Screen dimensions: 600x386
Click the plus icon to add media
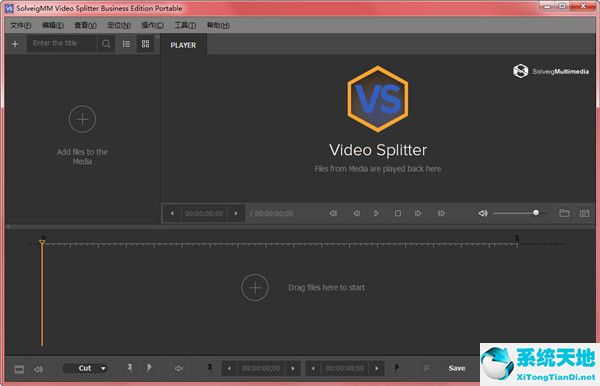pyautogui.click(x=15, y=44)
